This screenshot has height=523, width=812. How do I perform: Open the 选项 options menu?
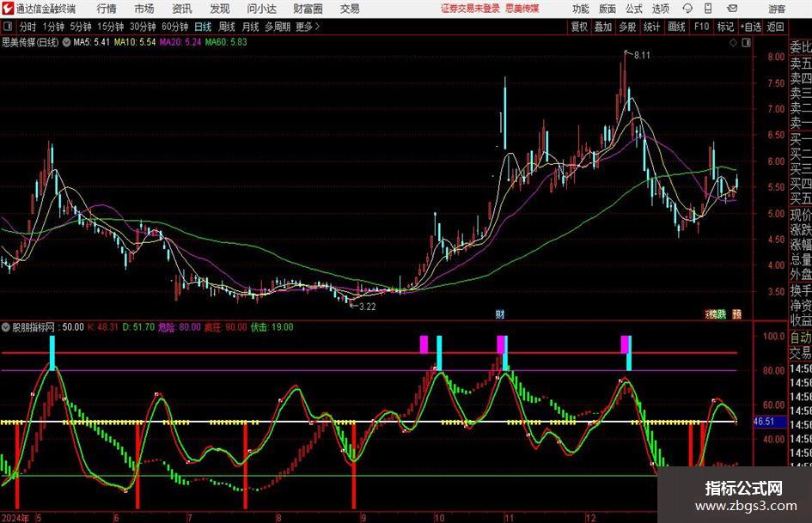pos(661,9)
